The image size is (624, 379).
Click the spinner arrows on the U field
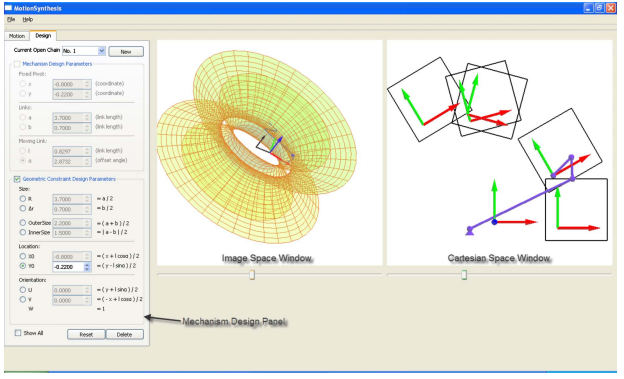click(x=87, y=290)
